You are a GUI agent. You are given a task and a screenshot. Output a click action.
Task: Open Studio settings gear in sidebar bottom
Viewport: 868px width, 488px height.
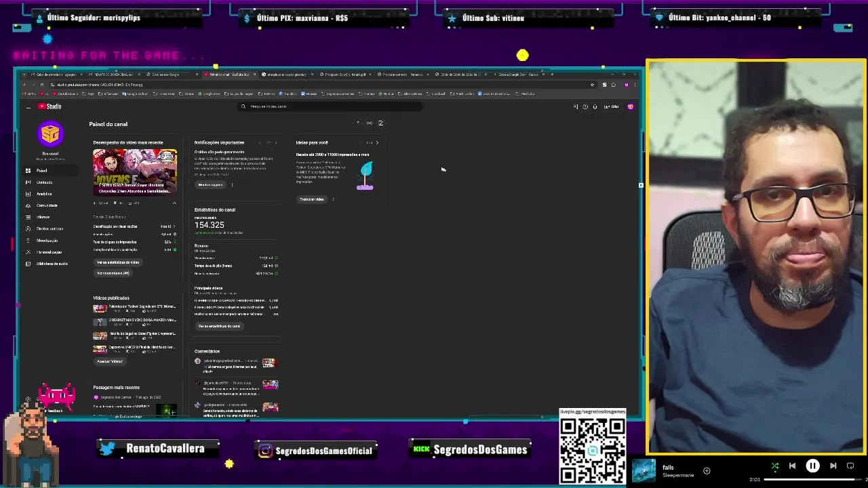28,399
